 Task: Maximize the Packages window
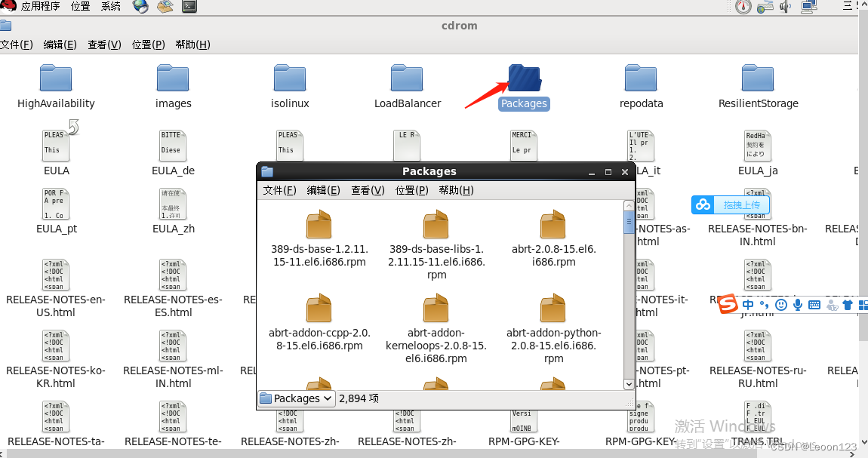pyautogui.click(x=608, y=172)
